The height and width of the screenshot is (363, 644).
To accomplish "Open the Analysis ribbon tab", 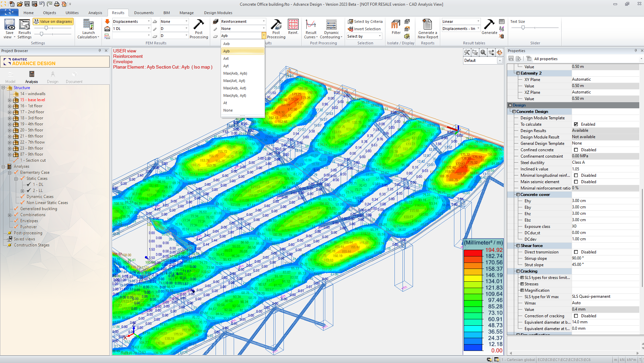I will tap(95, 13).
